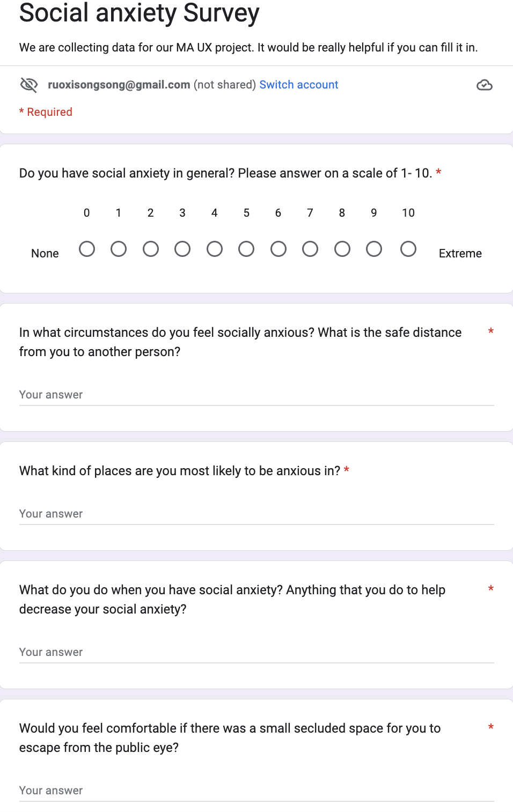513x812 pixels.
Task: Select 0 on the anxiety scale
Action: 87,249
